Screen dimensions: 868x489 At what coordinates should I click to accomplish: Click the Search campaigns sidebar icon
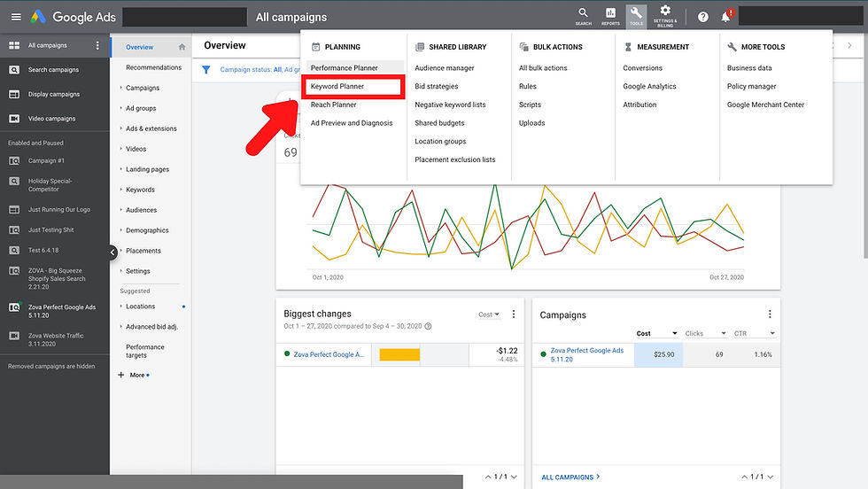pos(14,70)
